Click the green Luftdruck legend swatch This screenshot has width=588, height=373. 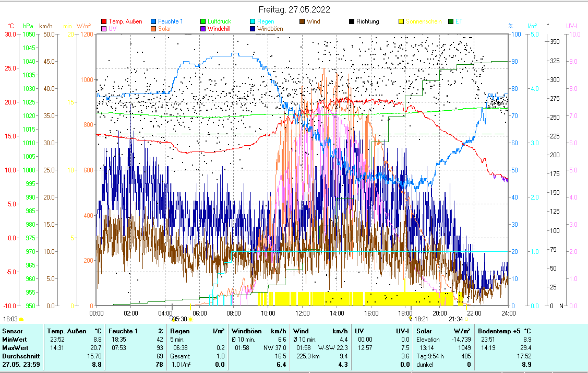203,21
